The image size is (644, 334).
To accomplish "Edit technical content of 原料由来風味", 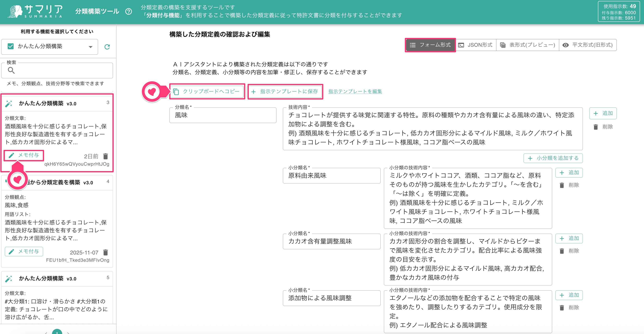I will tap(468, 198).
